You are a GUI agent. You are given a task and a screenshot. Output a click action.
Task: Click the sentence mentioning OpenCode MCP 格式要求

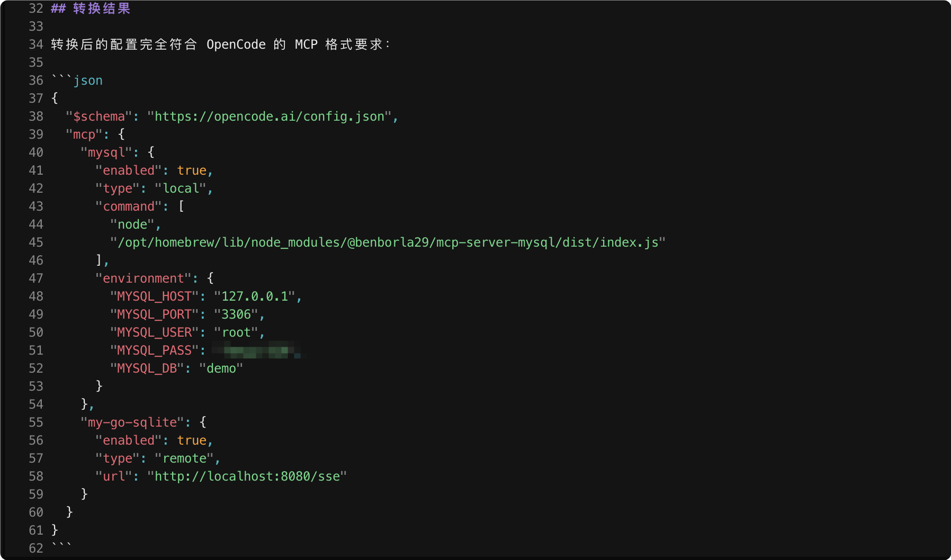(221, 44)
